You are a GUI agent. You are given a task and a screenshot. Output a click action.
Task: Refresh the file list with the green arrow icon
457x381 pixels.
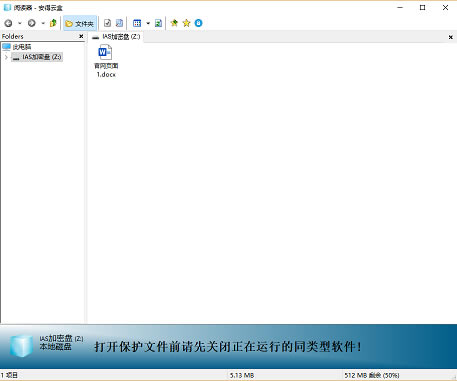click(x=158, y=23)
